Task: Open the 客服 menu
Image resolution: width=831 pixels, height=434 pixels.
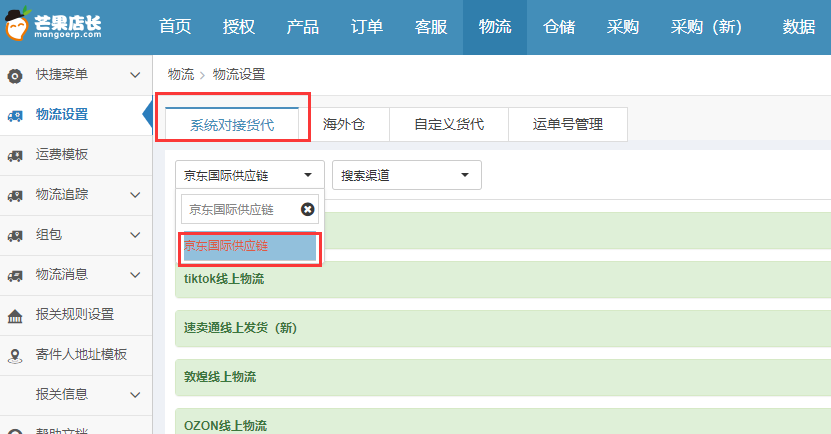Action: 431,26
